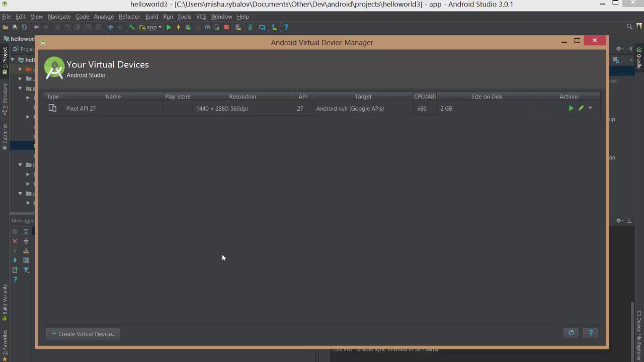This screenshot has width=644, height=362.
Task: Sort devices by API column
Action: coord(302,97)
